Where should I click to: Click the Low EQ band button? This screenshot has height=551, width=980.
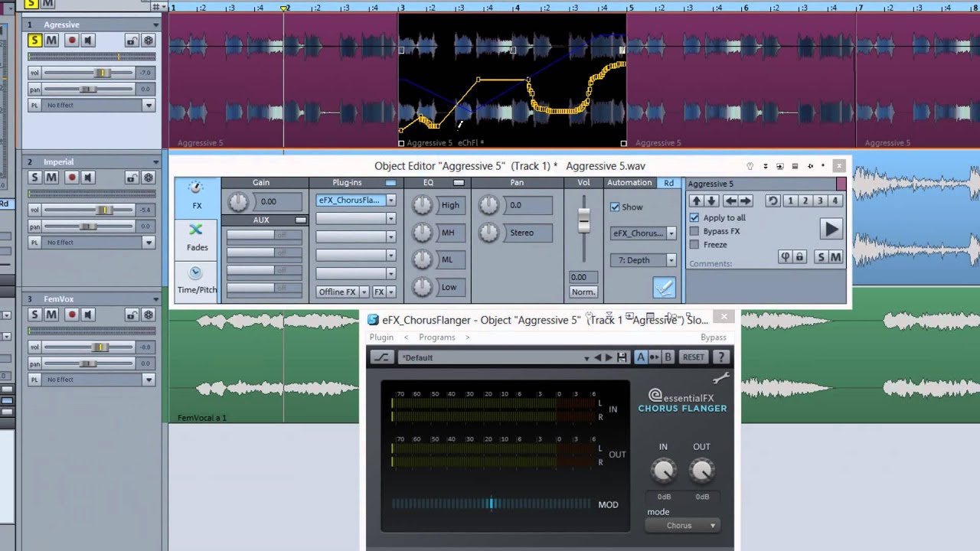pyautogui.click(x=449, y=287)
